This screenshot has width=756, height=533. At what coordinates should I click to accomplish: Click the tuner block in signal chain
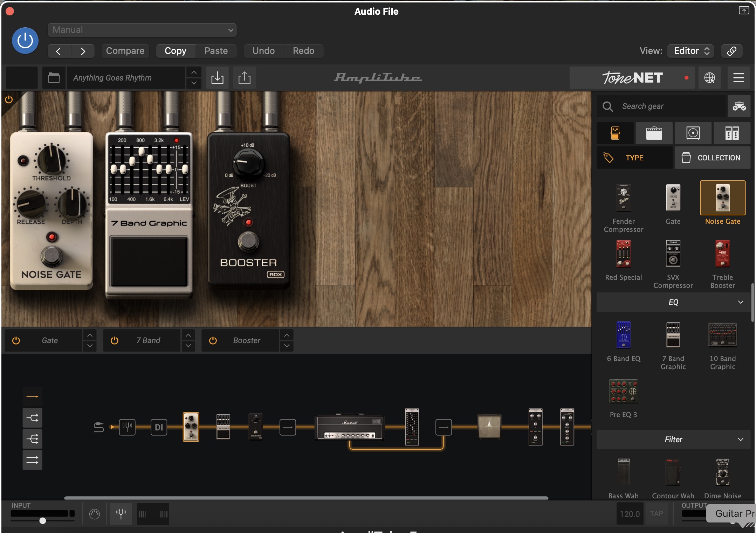127,427
